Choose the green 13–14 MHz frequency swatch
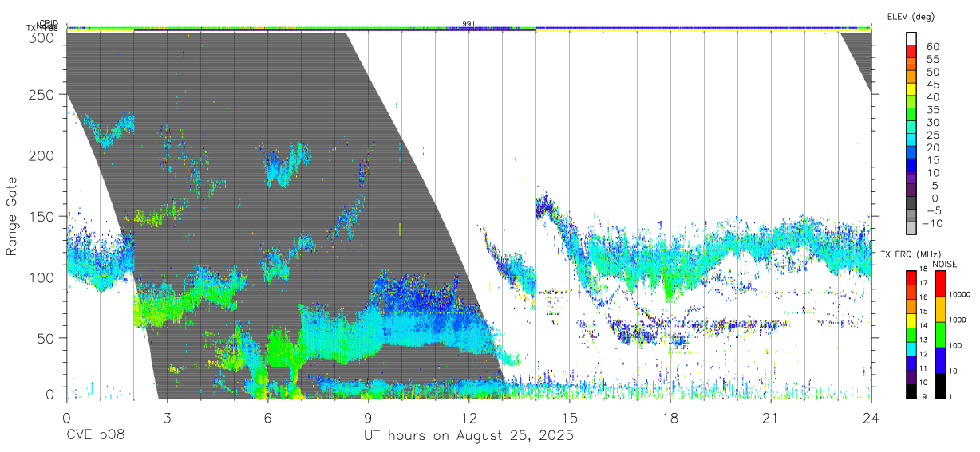 [x=912, y=334]
